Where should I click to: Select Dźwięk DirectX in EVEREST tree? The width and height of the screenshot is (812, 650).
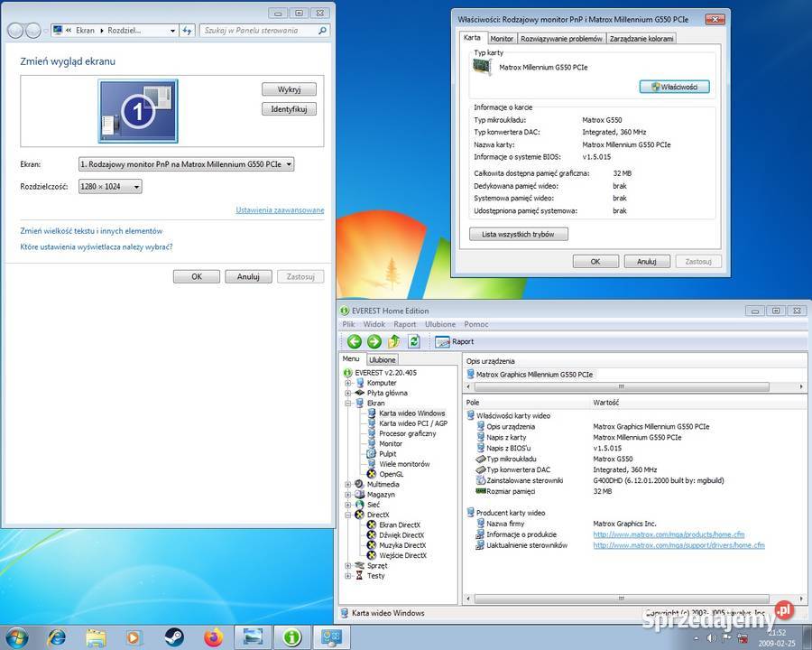[401, 535]
